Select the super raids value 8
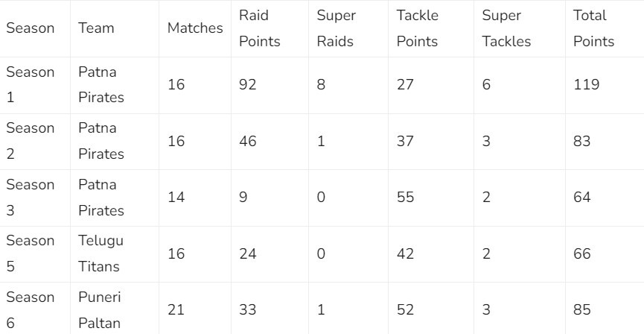Image resolution: width=644 pixels, height=334 pixels. [321, 85]
